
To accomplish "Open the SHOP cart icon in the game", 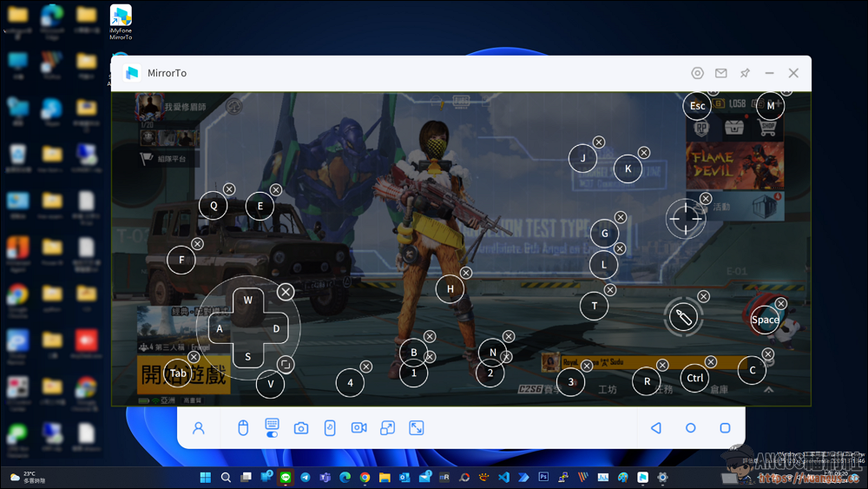I will (767, 129).
